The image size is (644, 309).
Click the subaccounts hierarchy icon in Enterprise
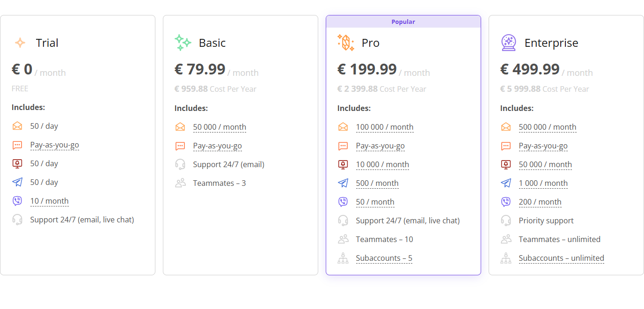[506, 258]
